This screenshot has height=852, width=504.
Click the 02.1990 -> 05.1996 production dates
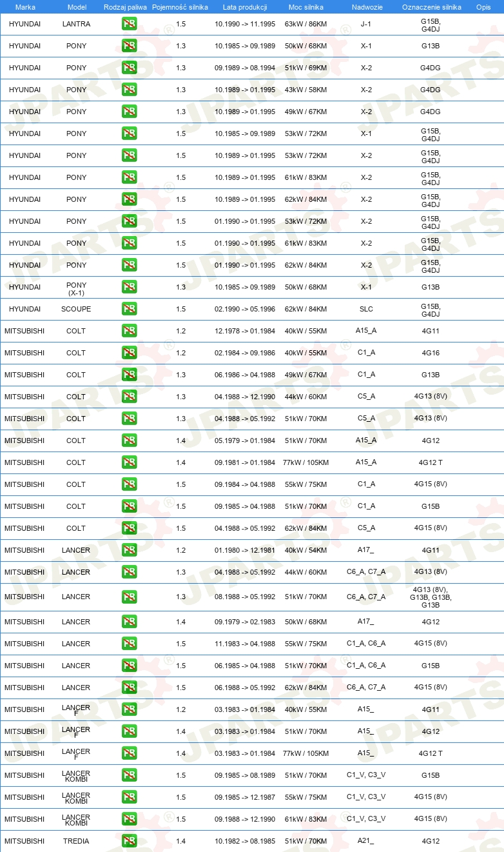[x=245, y=309]
